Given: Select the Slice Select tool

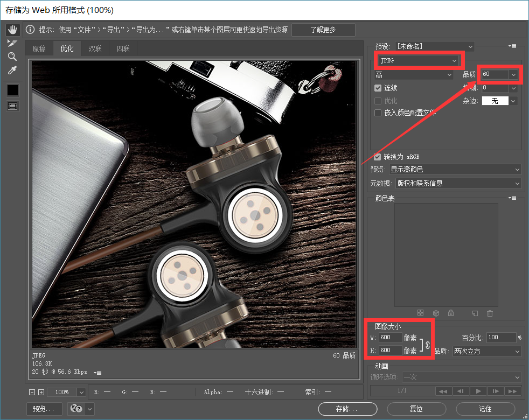Looking at the screenshot, I should (12, 43).
